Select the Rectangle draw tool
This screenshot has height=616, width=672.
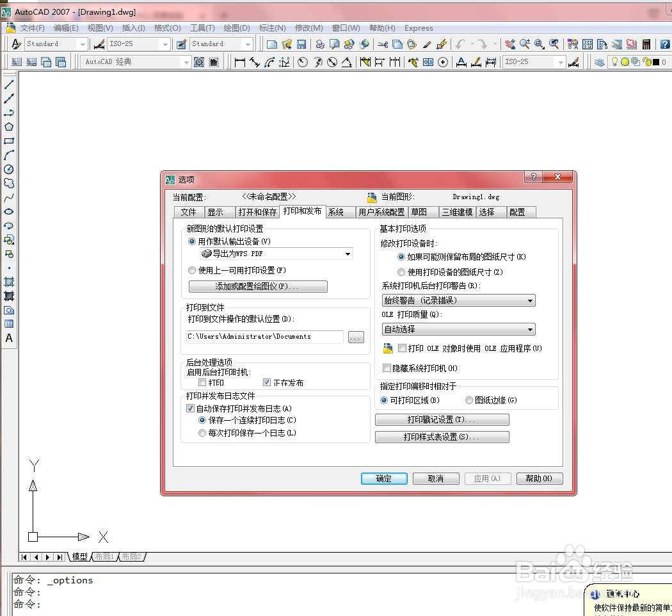tap(8, 141)
